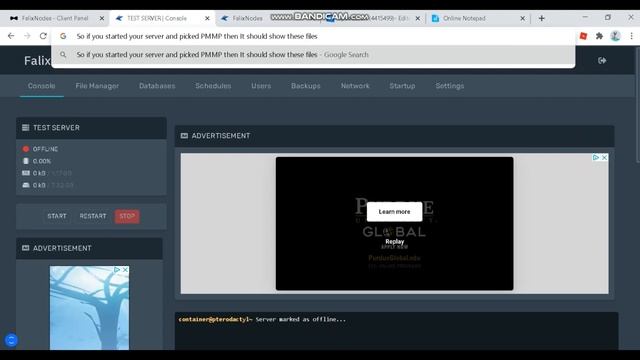The height and width of the screenshot is (360, 640).
Task: Click AdChoices icon on large advertisement
Action: click(596, 158)
